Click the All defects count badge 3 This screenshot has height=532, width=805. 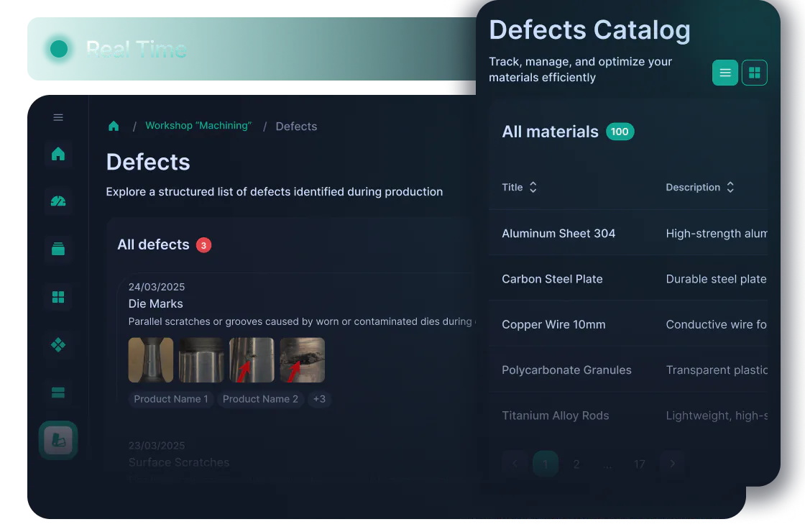coord(204,245)
